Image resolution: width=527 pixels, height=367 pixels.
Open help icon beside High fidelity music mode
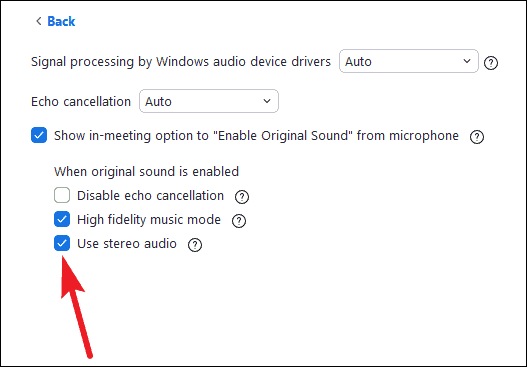[239, 221]
